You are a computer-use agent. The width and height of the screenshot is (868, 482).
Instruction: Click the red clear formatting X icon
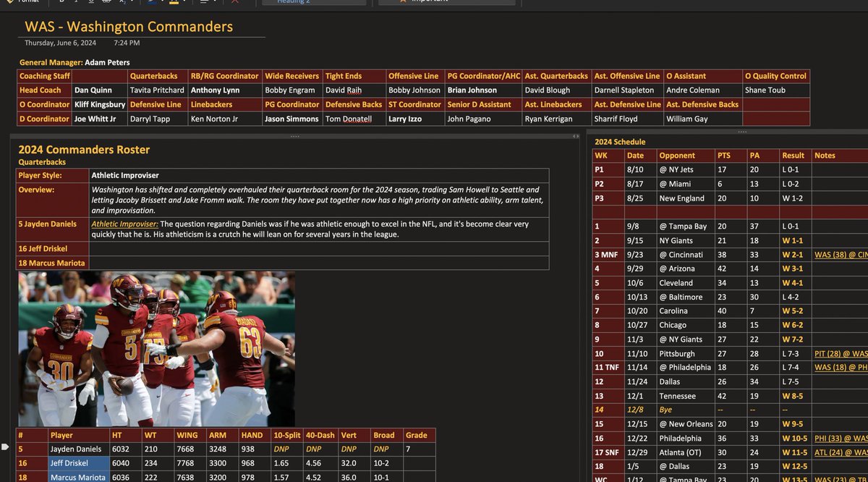tap(236, 2)
